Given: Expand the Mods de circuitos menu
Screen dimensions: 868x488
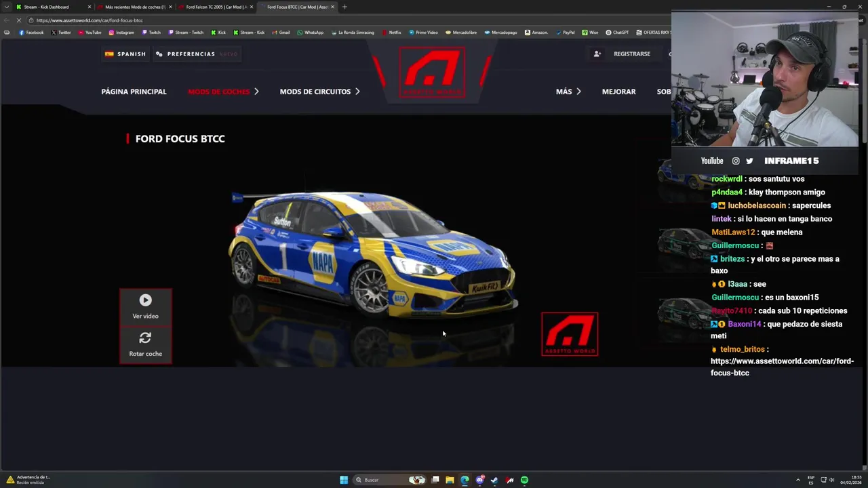Looking at the screenshot, I should (x=319, y=91).
